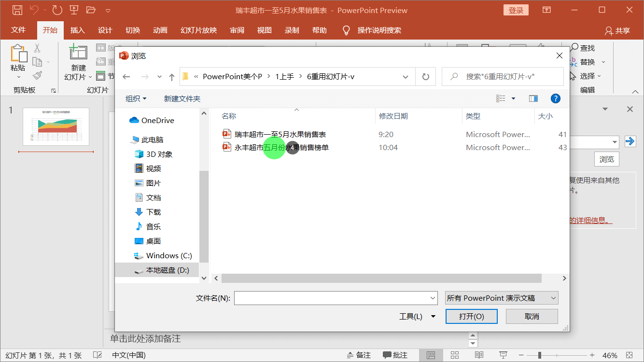Click the 共享 share button
Screen dimensions: 644x362
point(617,30)
